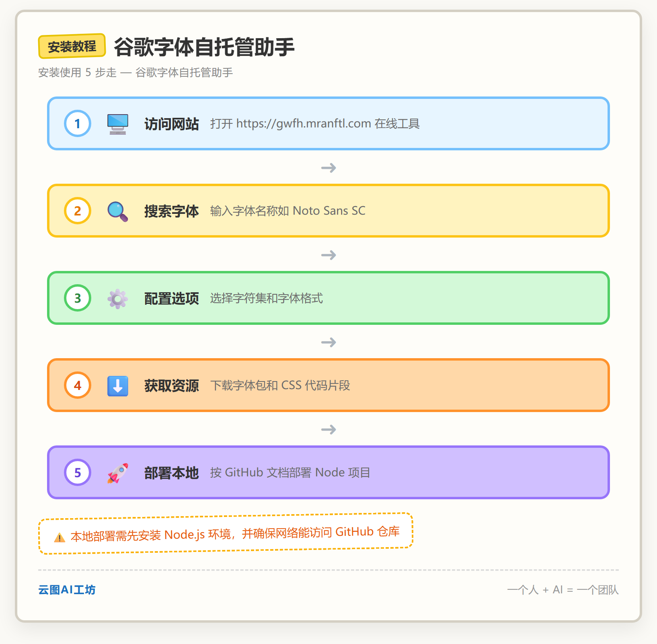657x644 pixels.
Task: Click the yellow 安装教程 badge
Action: tap(72, 46)
